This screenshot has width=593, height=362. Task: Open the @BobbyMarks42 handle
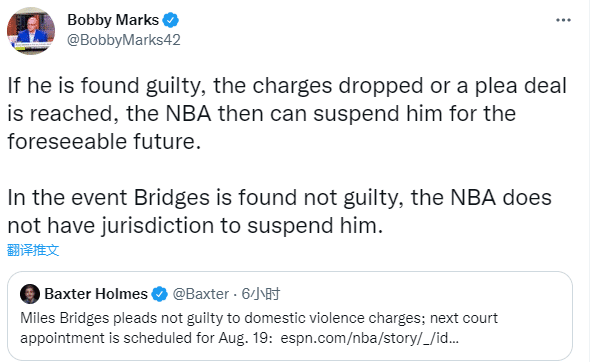point(124,40)
